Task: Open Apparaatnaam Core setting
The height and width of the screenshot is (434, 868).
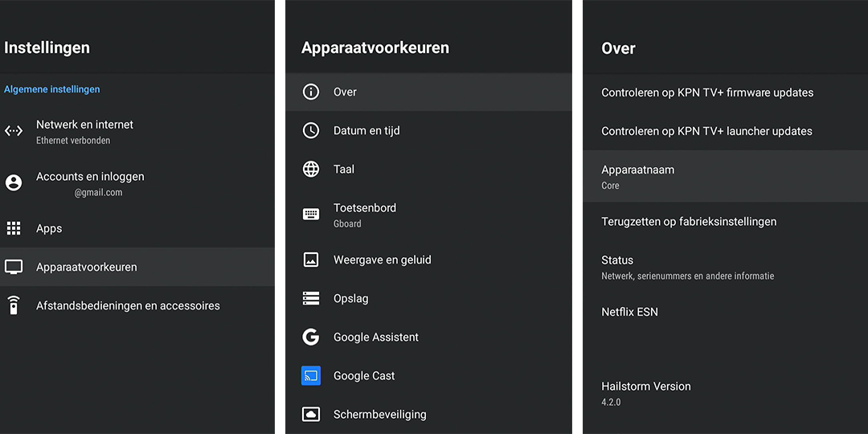Action: point(725,176)
